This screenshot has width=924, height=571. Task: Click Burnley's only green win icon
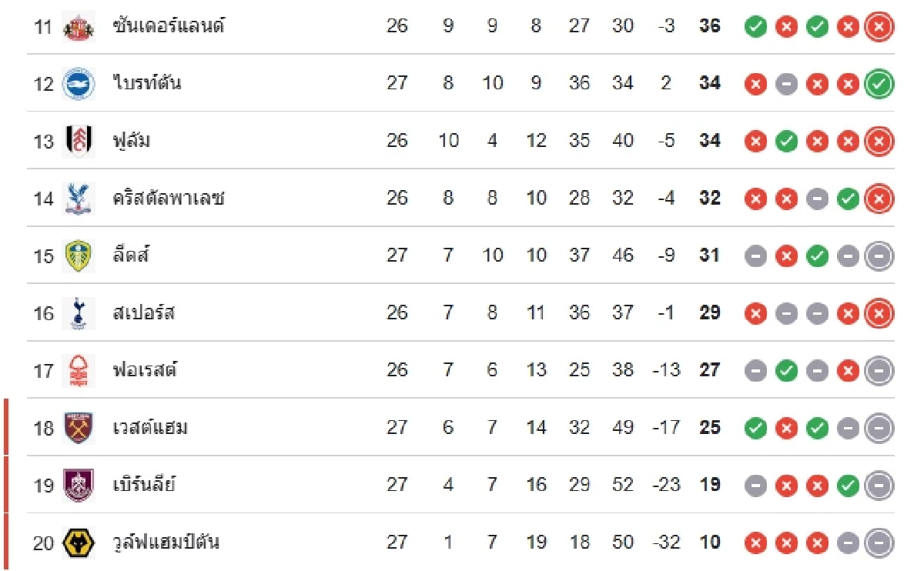pyautogui.click(x=848, y=486)
